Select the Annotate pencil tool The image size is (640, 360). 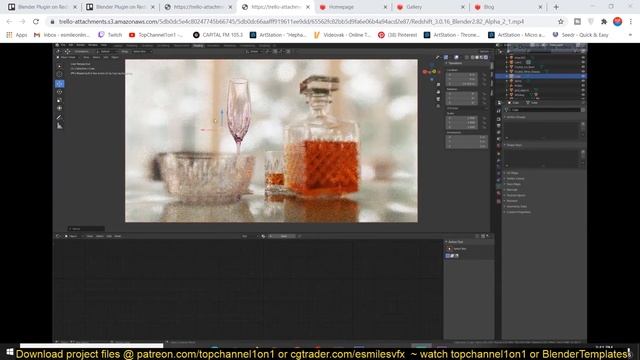coord(60,117)
